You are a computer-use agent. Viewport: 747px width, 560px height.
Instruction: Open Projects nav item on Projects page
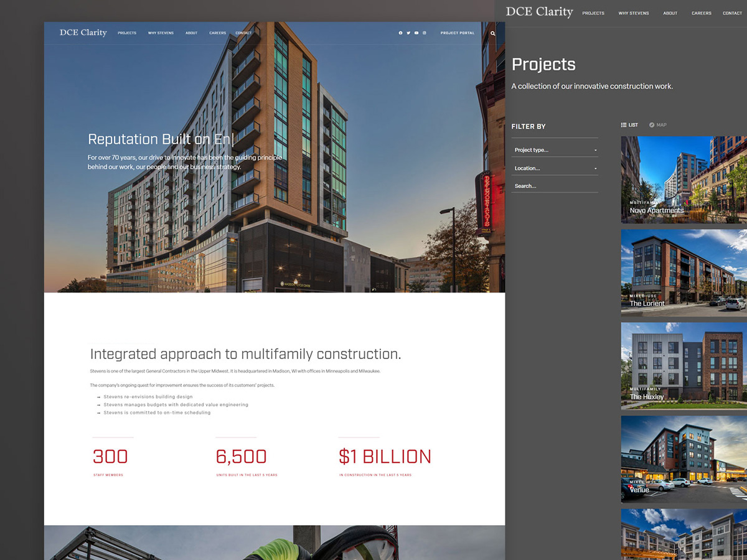[x=593, y=13]
